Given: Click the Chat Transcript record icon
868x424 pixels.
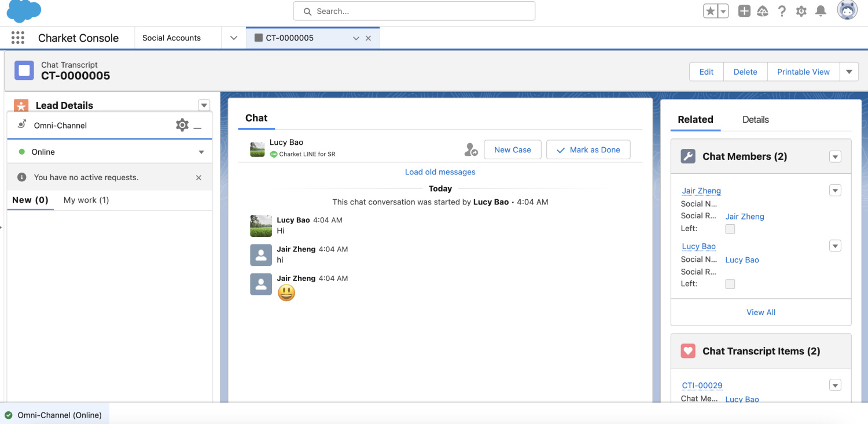Looking at the screenshot, I should point(24,71).
